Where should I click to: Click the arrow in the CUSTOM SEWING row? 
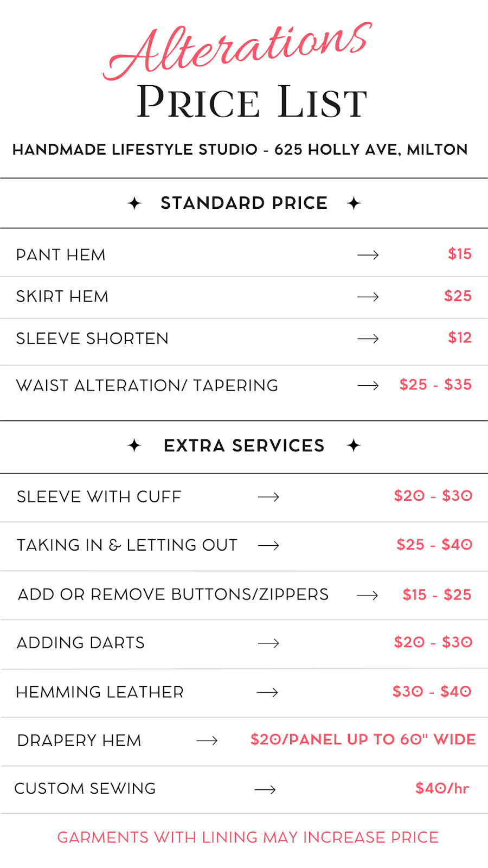point(265,789)
